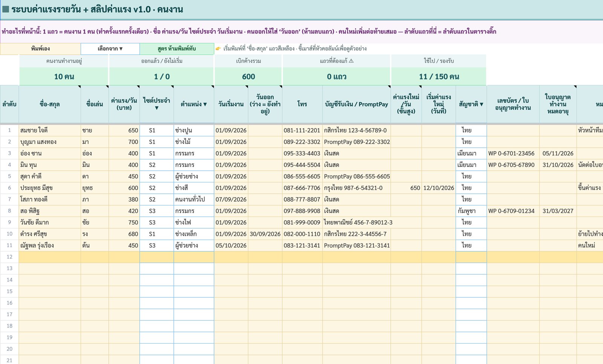
Task: Click the 600 เบิกค้างรวม summary value
Action: [x=248, y=76]
